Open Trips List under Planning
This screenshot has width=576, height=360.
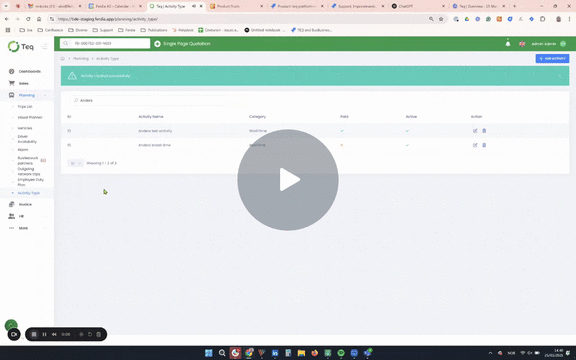pyautogui.click(x=25, y=107)
